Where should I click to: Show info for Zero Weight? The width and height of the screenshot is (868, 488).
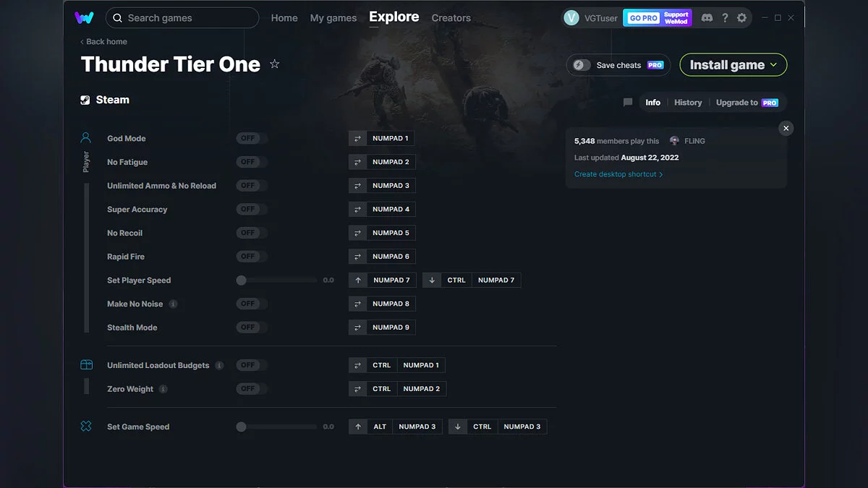pos(163,389)
